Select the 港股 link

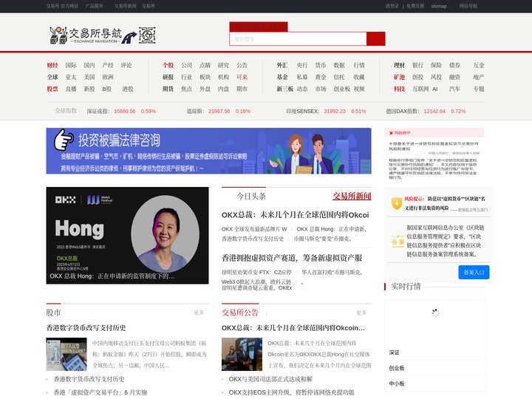128,89
